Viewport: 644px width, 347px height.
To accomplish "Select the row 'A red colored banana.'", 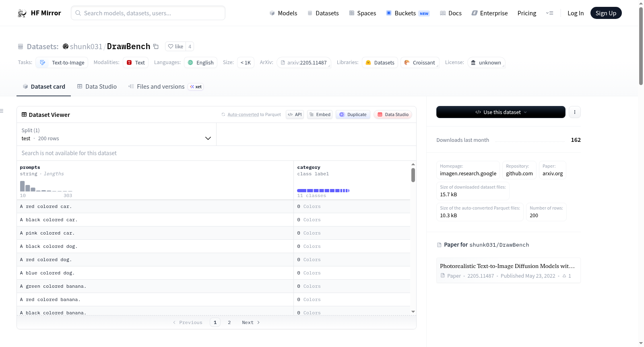I will (x=213, y=299).
